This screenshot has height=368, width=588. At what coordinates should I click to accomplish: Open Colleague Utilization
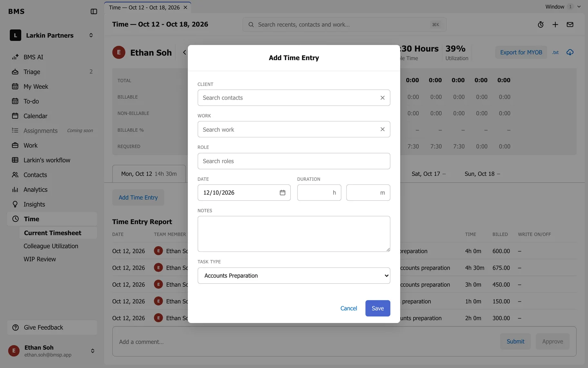coord(58,246)
